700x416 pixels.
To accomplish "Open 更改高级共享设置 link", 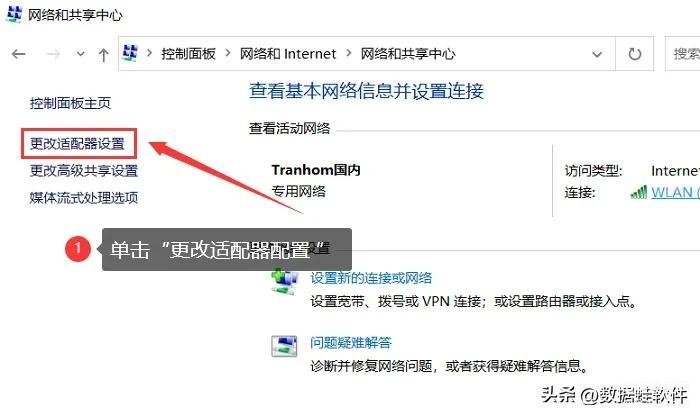I will pos(84,171).
